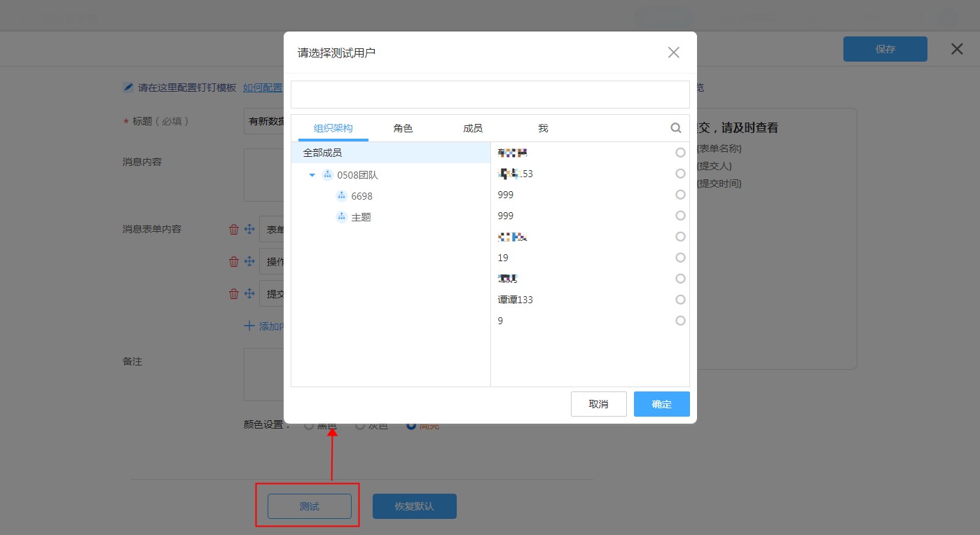Screen dimensions: 980x535
Task: Click the search magnifier icon in dialog
Action: click(x=676, y=128)
